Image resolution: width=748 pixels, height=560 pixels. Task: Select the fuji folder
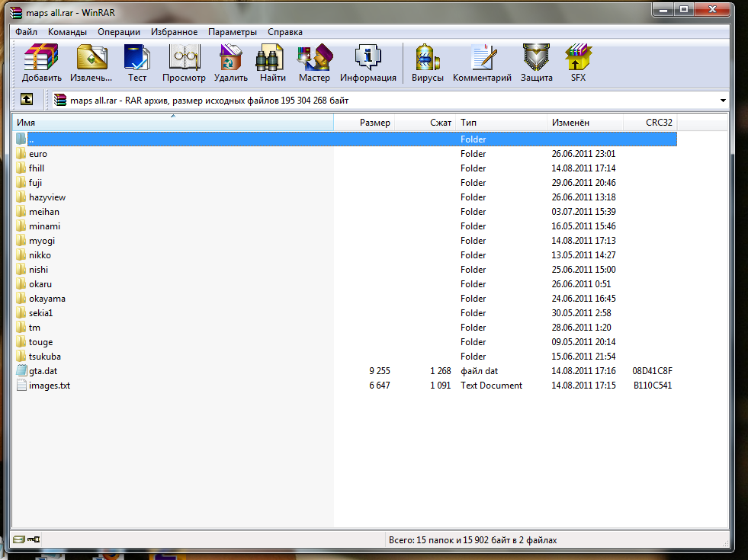click(35, 183)
